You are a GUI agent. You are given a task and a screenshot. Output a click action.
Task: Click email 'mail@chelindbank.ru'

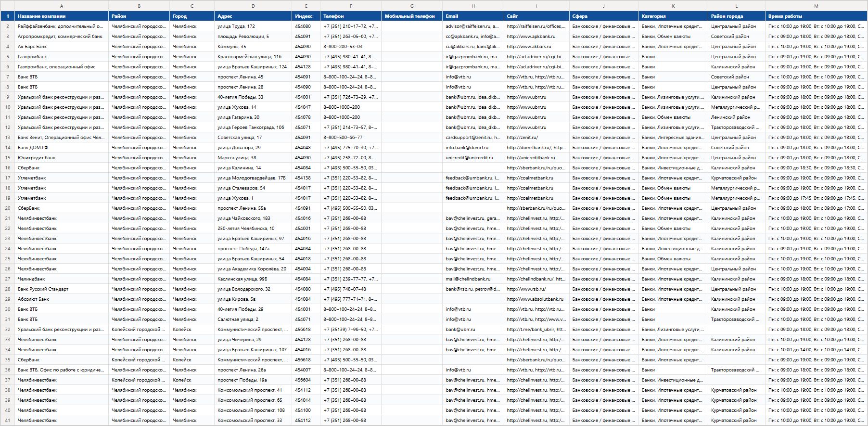pyautogui.click(x=473, y=279)
